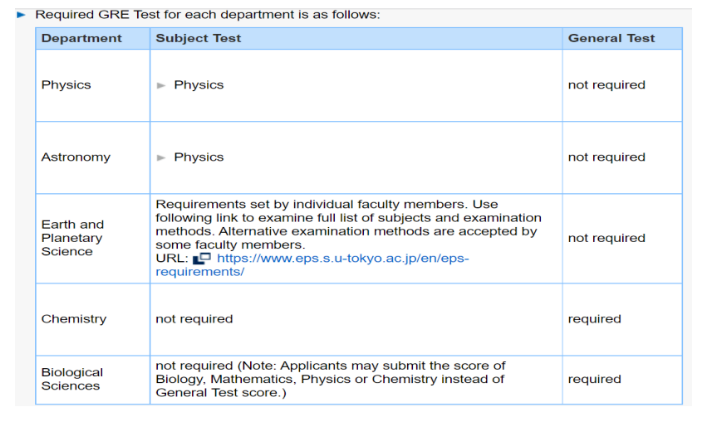Select the Chemistry department name cell
705x423 pixels.
tap(93, 319)
